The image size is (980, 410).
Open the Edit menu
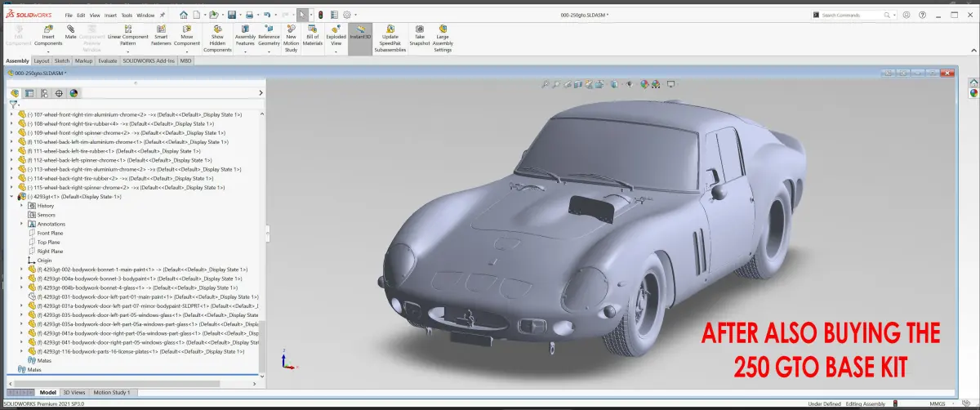tap(81, 15)
